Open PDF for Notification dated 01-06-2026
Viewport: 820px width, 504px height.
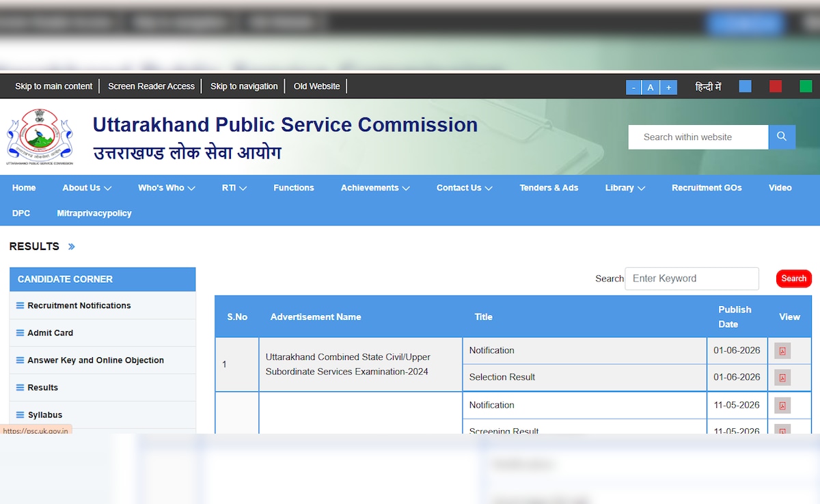pyautogui.click(x=782, y=351)
